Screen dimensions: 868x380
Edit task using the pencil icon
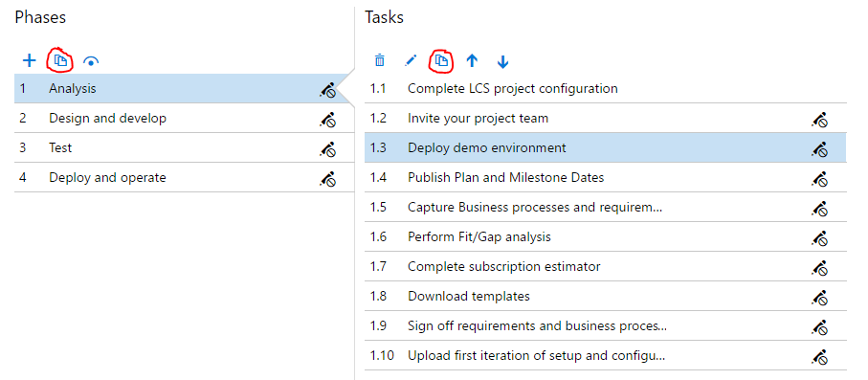(x=411, y=60)
